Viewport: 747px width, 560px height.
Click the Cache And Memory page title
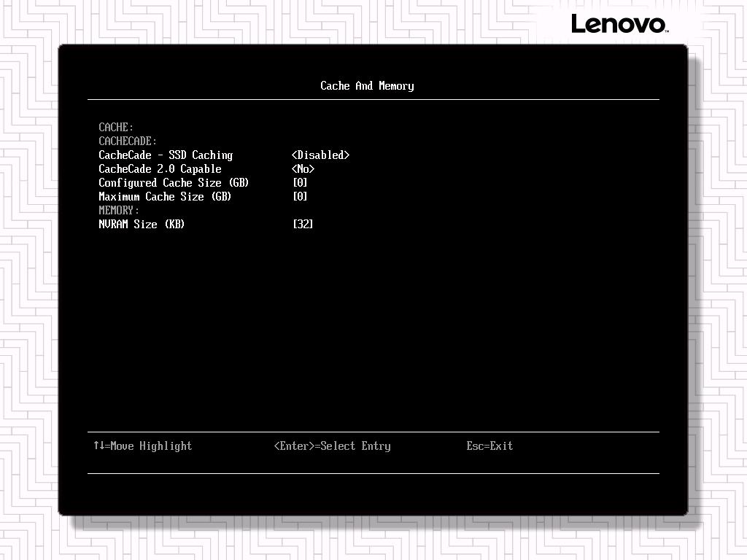pos(367,86)
